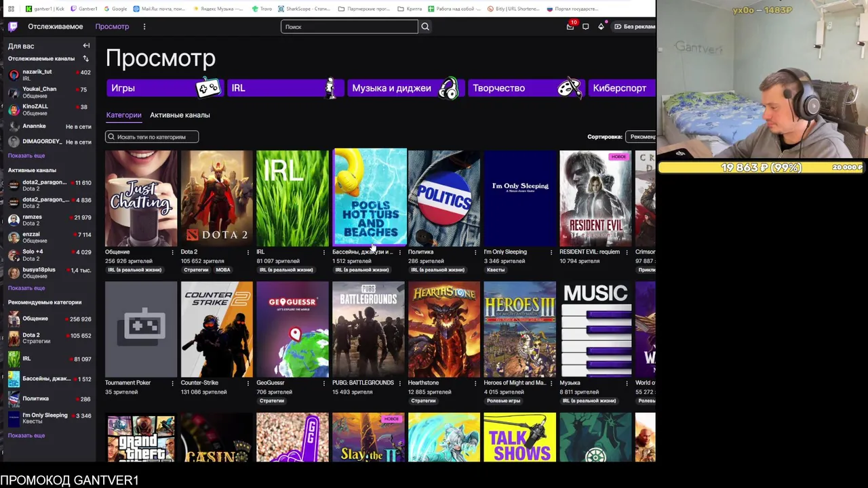
Task: Open the three-dot menu next to Просмотр
Action: coord(144,26)
